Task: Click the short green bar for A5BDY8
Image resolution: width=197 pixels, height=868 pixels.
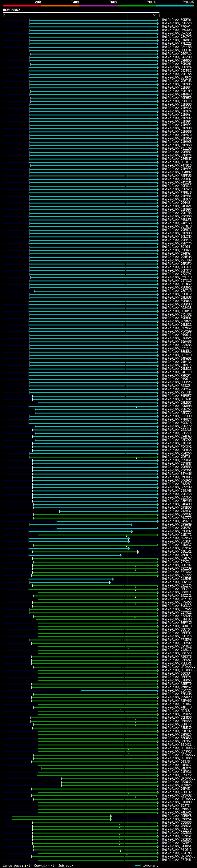Action: (x=62, y=816)
